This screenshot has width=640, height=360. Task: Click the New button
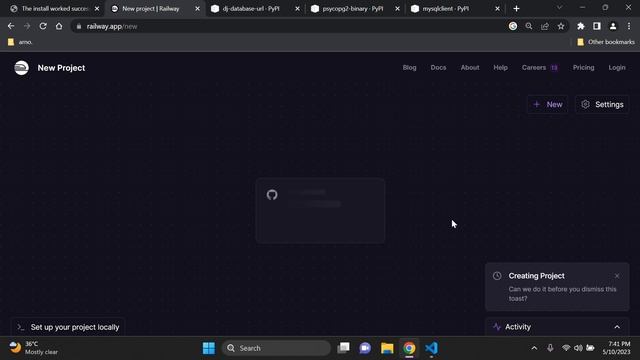(x=548, y=104)
